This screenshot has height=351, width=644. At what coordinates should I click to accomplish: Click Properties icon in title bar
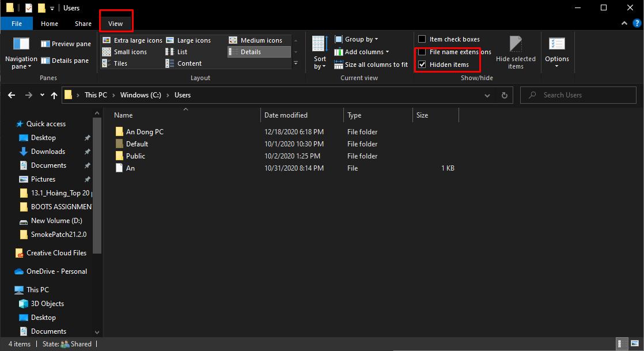point(28,8)
